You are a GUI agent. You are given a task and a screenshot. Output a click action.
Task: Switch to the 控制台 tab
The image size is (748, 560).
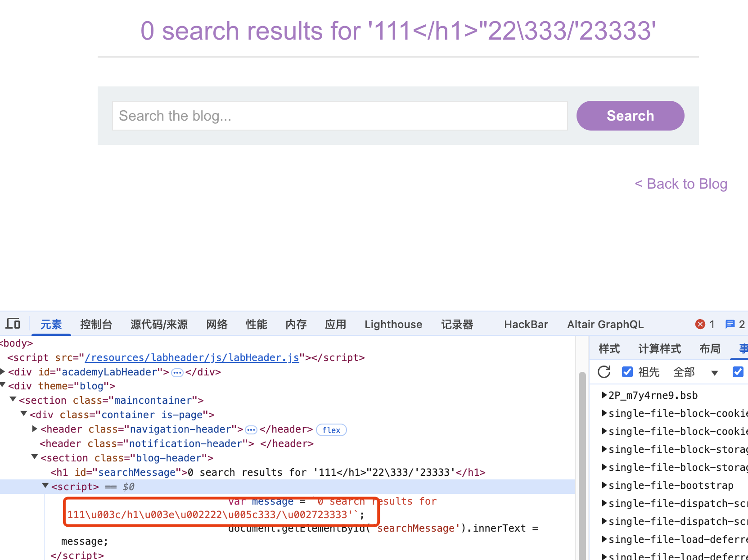coord(96,325)
